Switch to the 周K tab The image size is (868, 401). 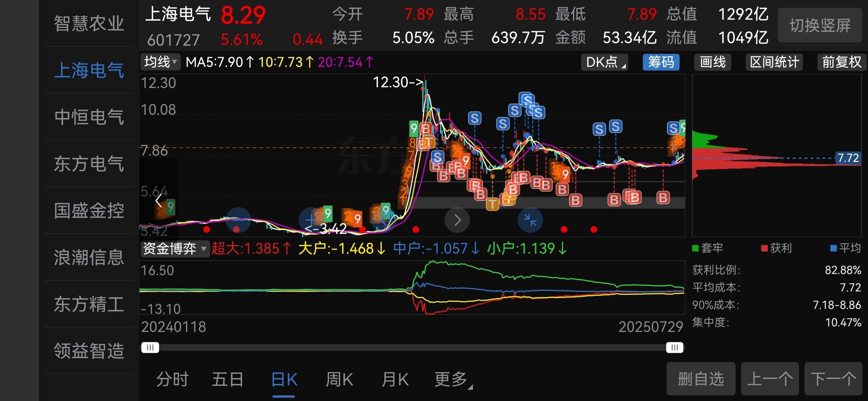point(339,379)
